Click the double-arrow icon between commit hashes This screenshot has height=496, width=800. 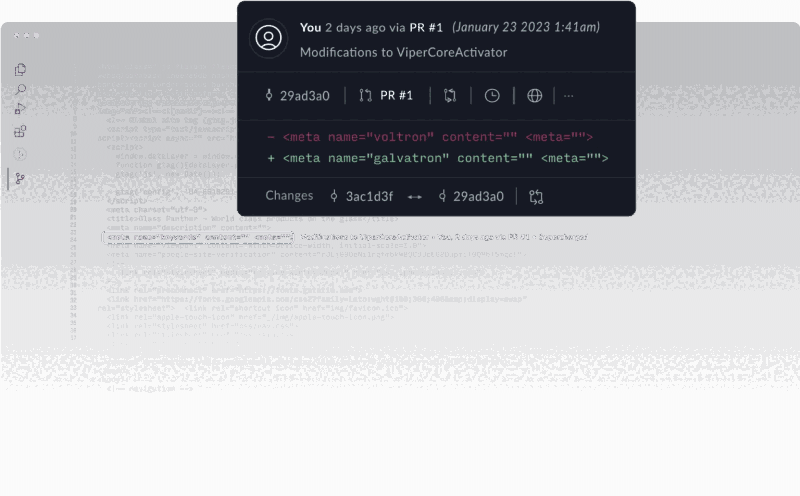pos(414,196)
